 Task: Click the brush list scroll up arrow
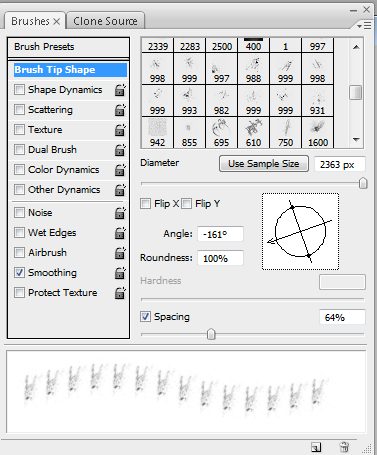click(x=356, y=47)
